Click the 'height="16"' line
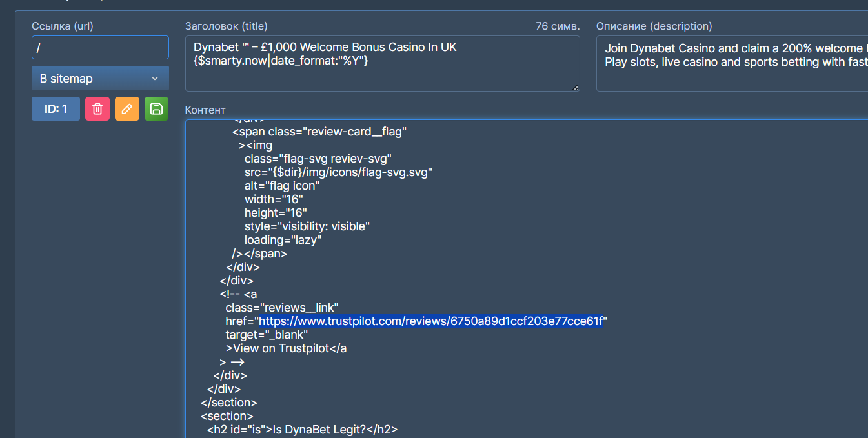 point(276,213)
